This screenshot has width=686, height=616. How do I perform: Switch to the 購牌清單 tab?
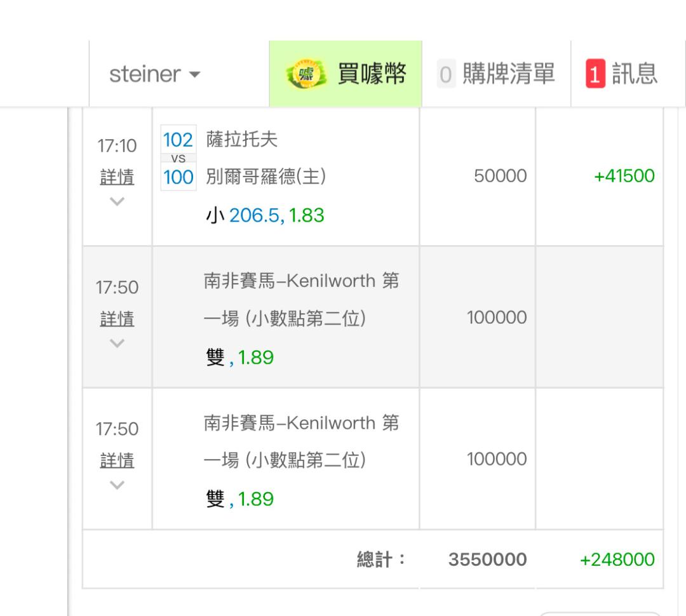[x=497, y=74]
